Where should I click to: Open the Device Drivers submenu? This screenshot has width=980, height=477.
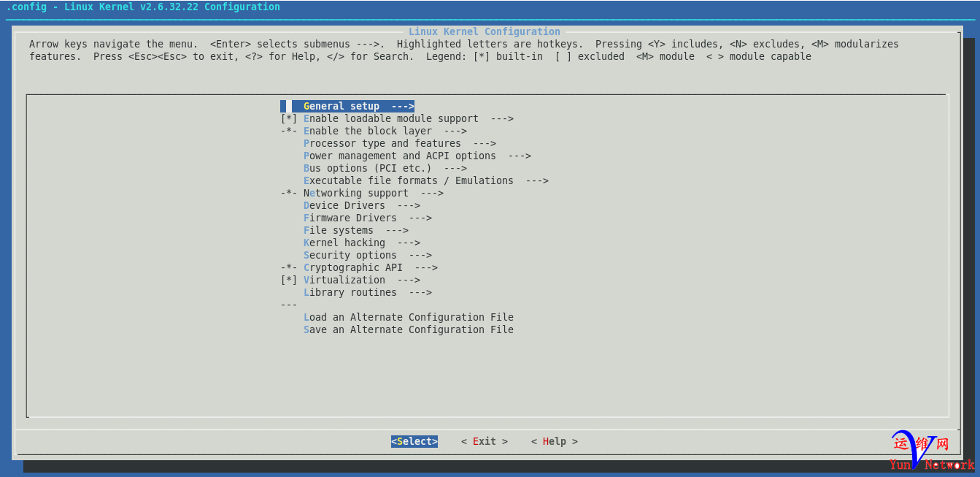[362, 205]
